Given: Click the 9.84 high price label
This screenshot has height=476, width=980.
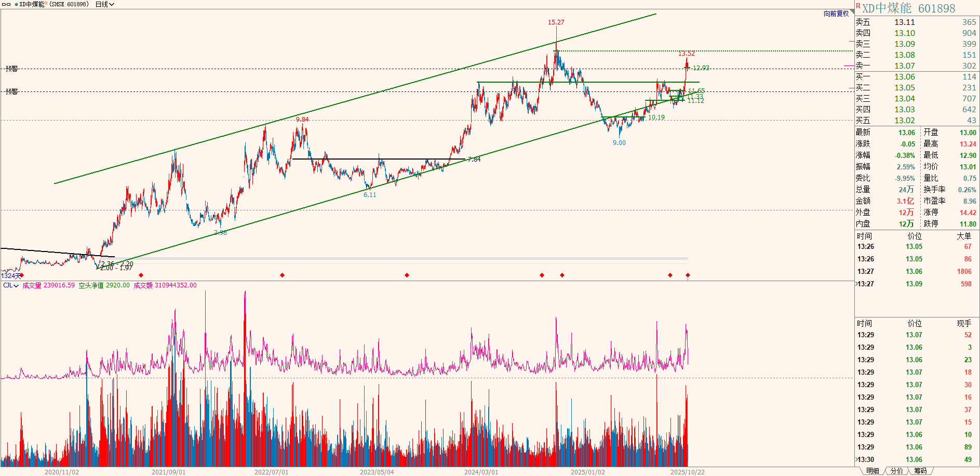Looking at the screenshot, I should tap(302, 120).
